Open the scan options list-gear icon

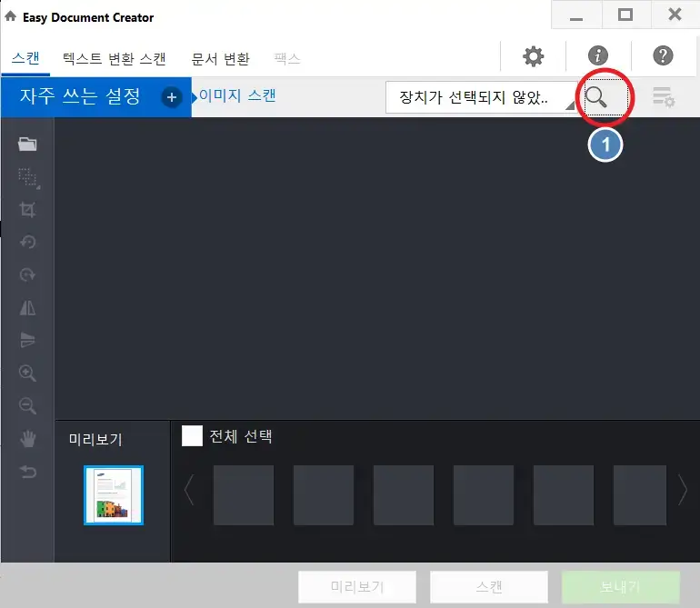pyautogui.click(x=664, y=97)
